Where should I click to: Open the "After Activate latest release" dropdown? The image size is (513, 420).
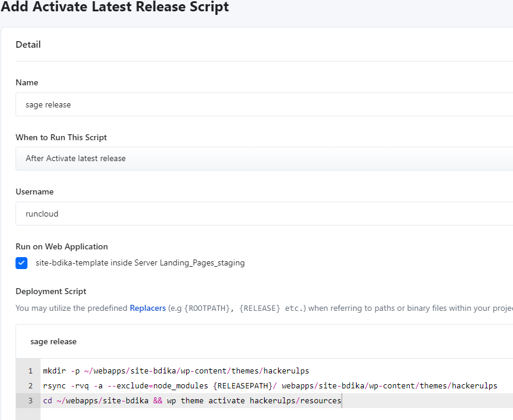[x=262, y=159]
